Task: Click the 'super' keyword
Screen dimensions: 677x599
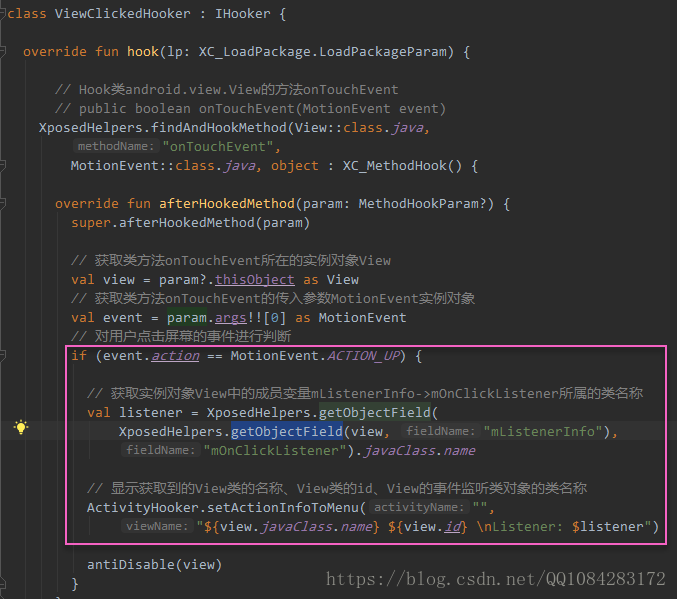Action: [91, 223]
